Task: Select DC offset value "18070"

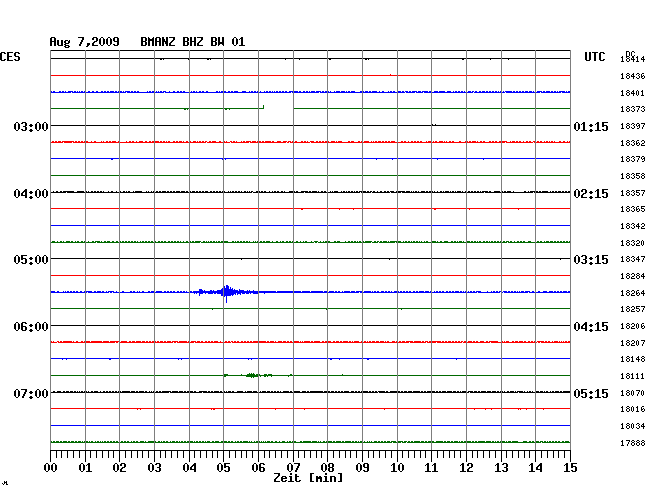Action: click(x=633, y=393)
